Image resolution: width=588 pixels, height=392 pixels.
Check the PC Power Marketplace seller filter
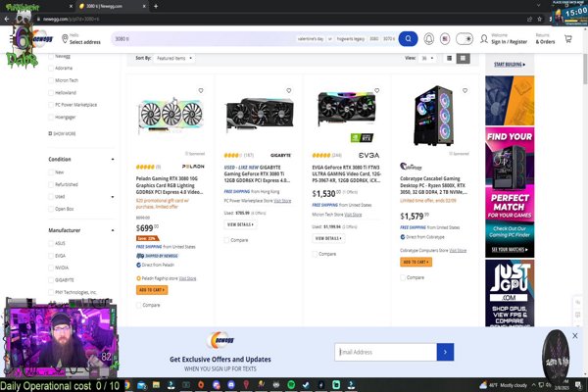click(x=51, y=105)
